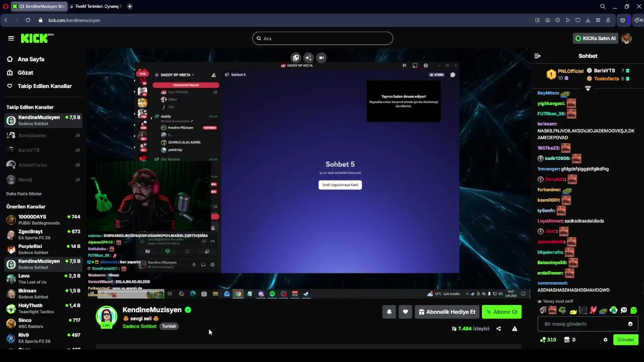Screen dimensions: 644x362
Task: Open the store icon showing 0
Action: point(570,340)
